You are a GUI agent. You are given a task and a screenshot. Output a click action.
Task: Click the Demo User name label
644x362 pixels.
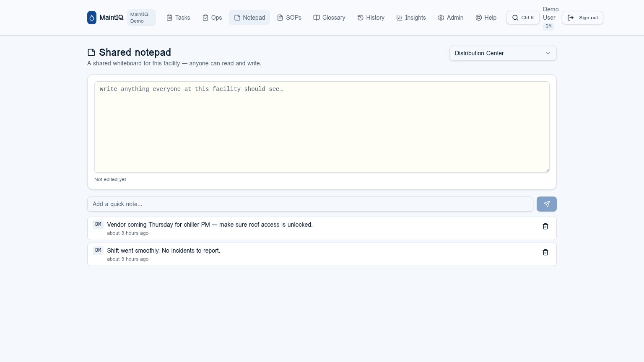point(551,13)
